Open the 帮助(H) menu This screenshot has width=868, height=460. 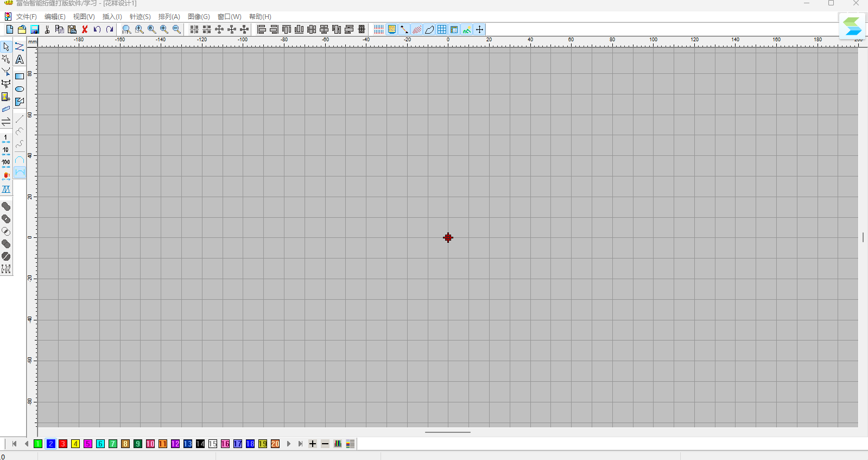260,17
